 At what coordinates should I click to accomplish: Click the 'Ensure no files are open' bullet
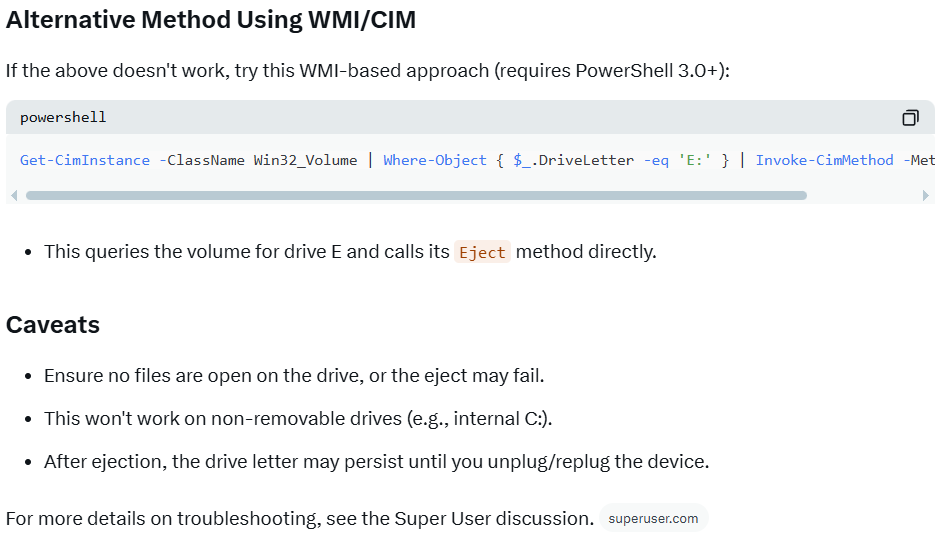point(294,376)
